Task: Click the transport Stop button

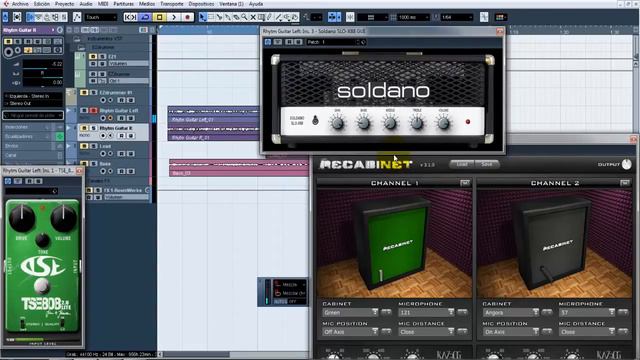Action: pyautogui.click(x=160, y=17)
